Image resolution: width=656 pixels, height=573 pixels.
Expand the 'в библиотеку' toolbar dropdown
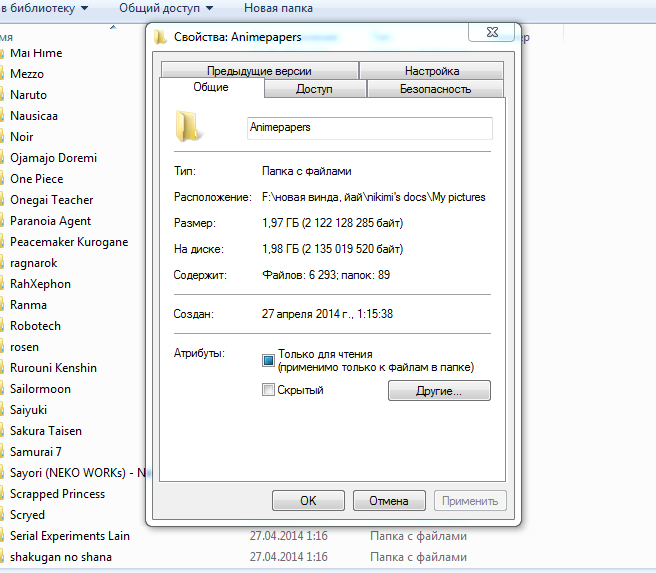pyautogui.click(x=45, y=8)
